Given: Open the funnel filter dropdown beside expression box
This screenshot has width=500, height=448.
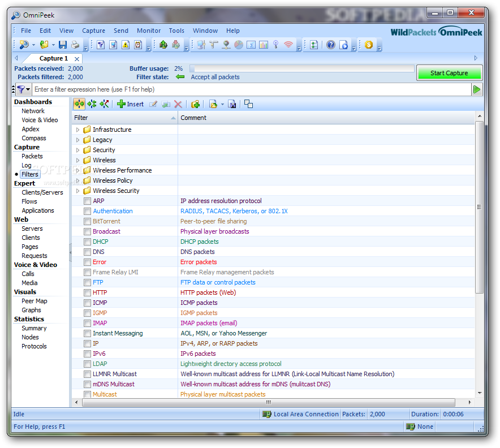Looking at the screenshot, I should pos(23,89).
